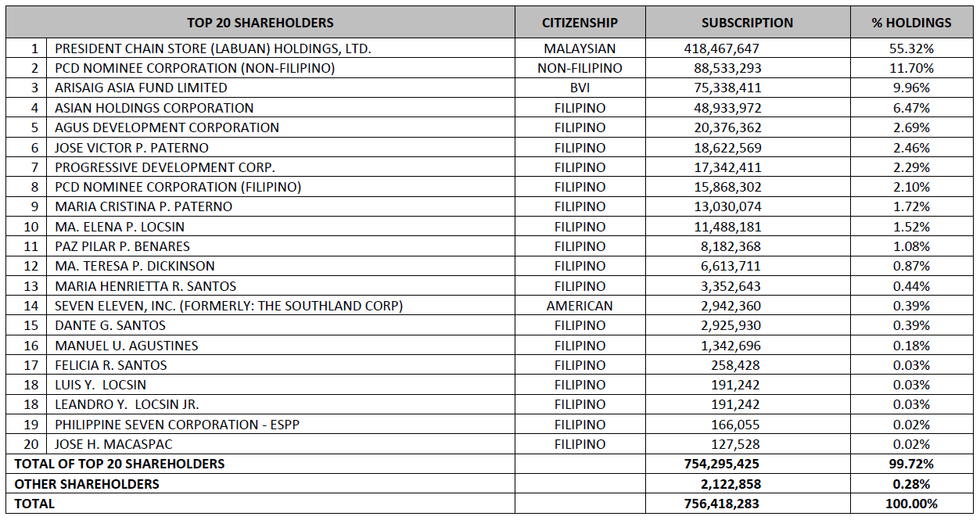
Task: Select the Philippine Seven Corporation - ESPP cell
Action: (177, 425)
